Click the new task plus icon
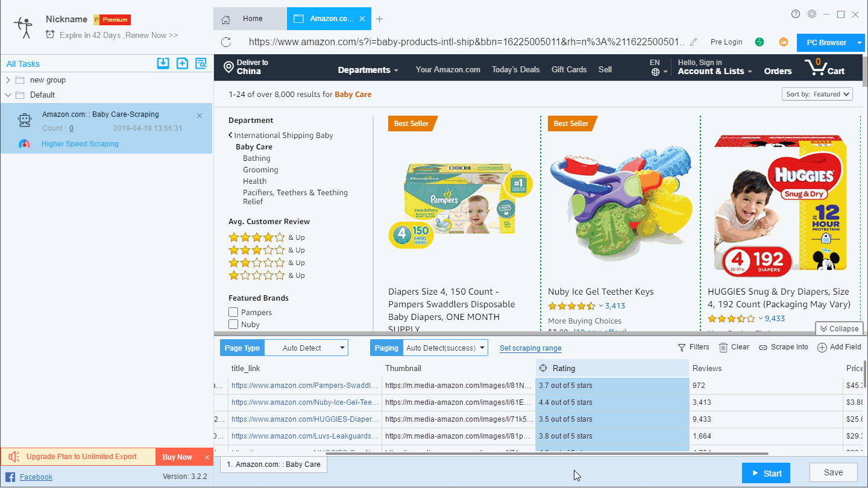868x488 pixels. 182,63
